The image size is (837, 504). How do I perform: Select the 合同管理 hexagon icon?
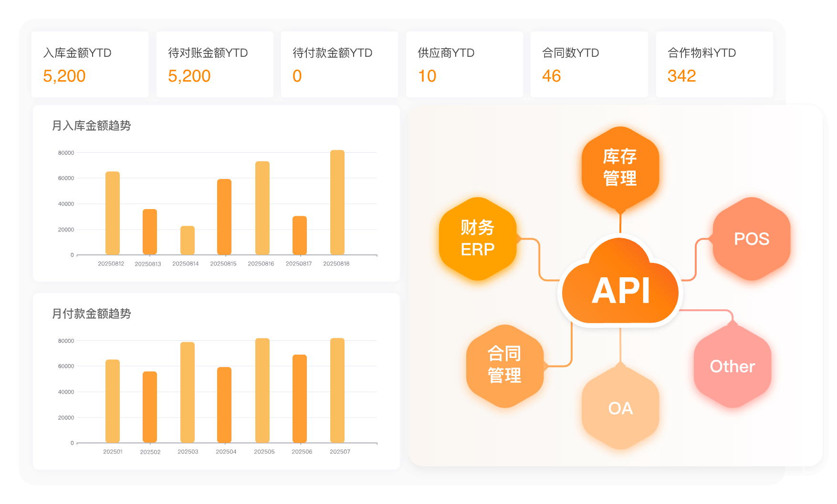point(504,365)
